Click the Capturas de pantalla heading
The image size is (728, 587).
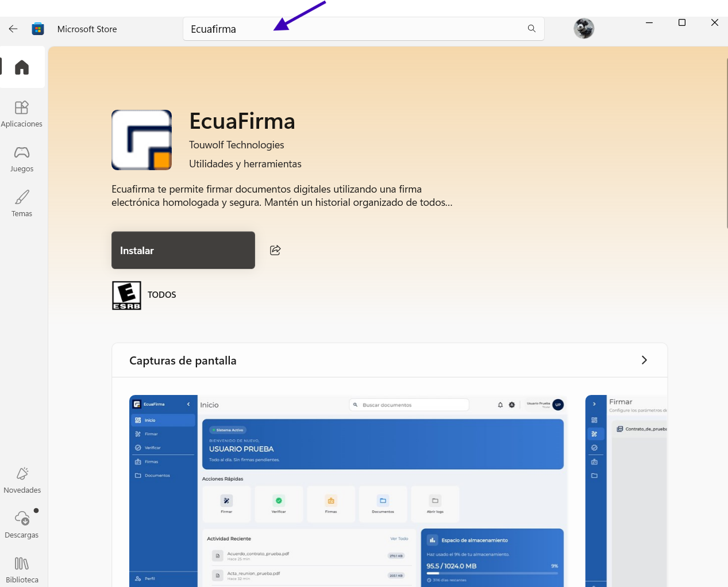(x=183, y=360)
